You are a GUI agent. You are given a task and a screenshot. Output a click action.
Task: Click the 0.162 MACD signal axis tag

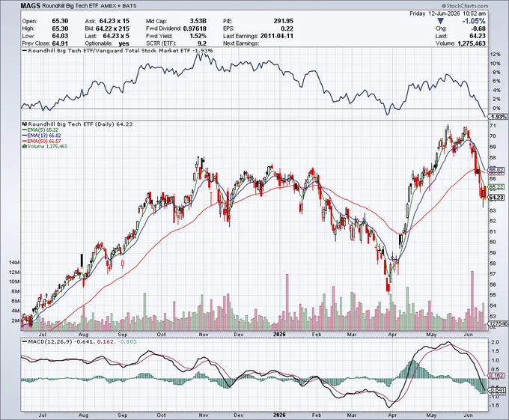497,376
